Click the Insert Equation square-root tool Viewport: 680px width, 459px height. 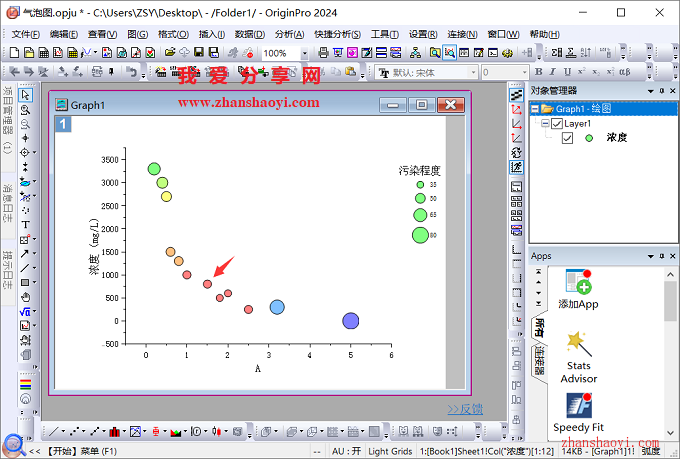click(x=25, y=311)
